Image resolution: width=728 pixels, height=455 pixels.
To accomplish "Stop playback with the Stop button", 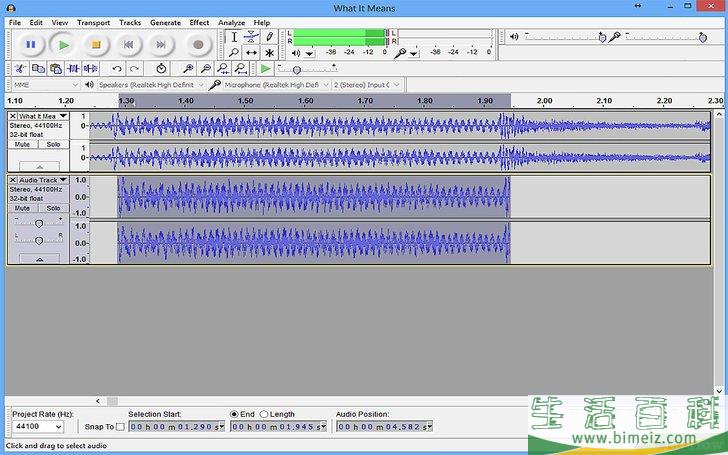I will tap(96, 45).
